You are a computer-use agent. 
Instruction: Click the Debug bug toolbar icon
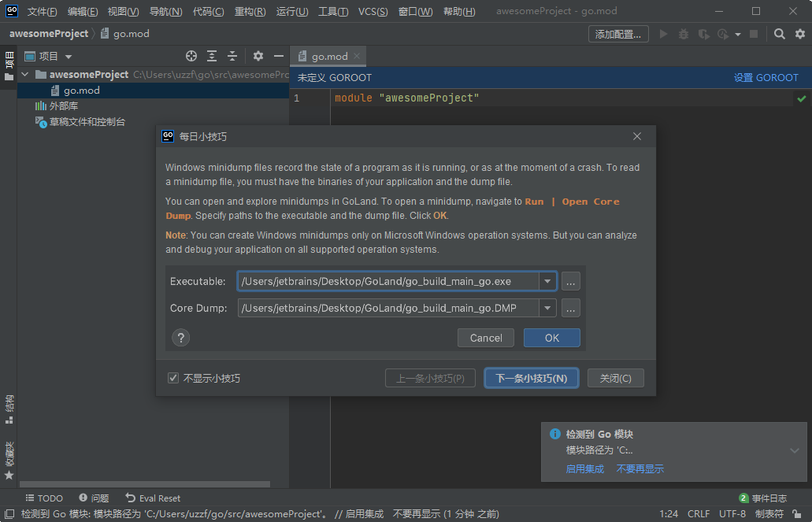[x=684, y=34]
